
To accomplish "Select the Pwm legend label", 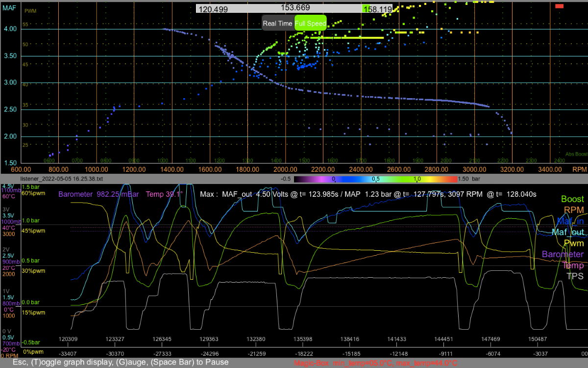I will point(574,243).
